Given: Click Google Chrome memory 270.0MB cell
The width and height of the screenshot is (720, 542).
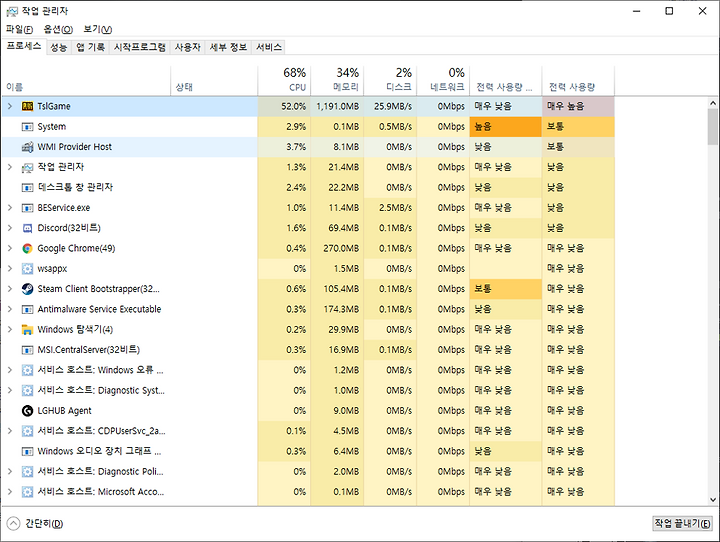Looking at the screenshot, I should tap(338, 248).
